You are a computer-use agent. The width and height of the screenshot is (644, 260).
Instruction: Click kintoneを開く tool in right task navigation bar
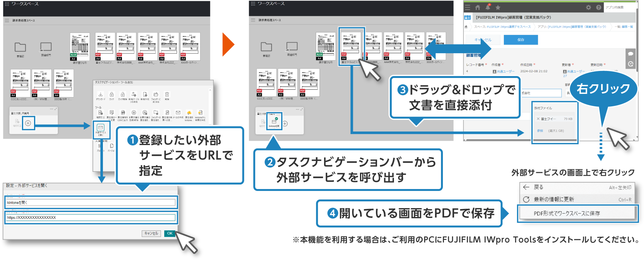[x=274, y=121]
